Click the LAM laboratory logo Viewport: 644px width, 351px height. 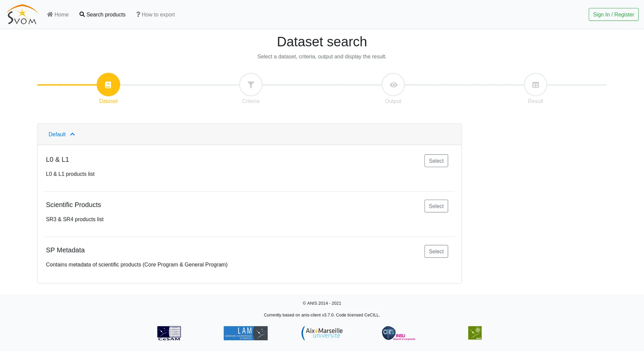pyautogui.click(x=246, y=333)
